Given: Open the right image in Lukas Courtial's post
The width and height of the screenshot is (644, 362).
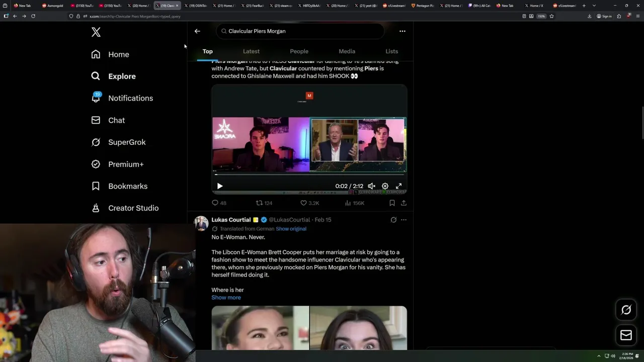Looking at the screenshot, I should pyautogui.click(x=358, y=328).
